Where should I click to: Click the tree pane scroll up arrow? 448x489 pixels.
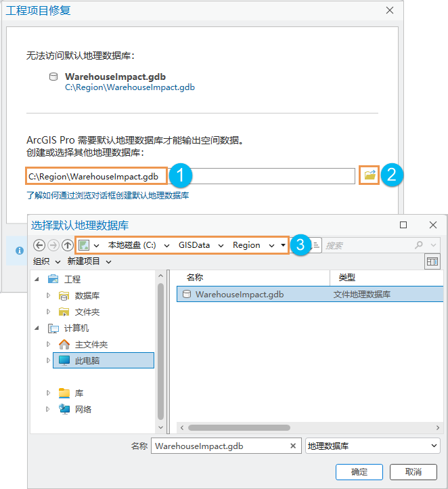pos(160,276)
